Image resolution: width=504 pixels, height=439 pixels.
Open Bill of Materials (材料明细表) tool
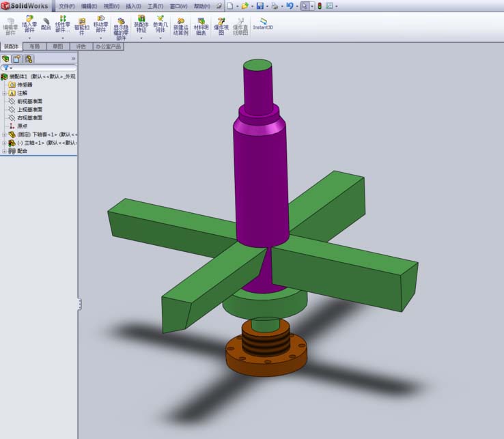201,27
